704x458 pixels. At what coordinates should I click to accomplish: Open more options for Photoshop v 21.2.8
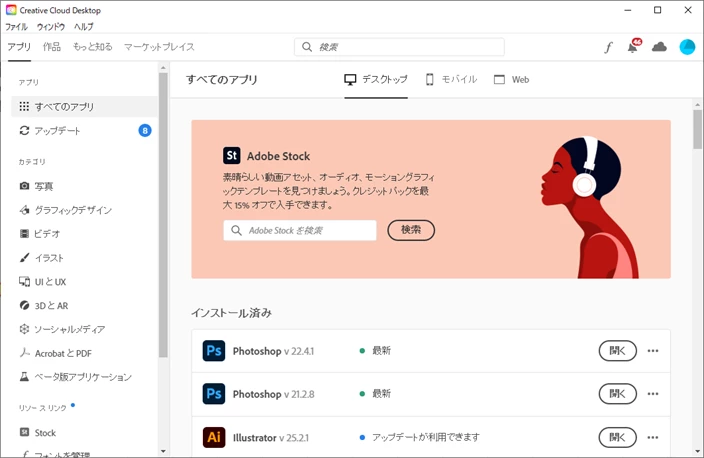(653, 394)
